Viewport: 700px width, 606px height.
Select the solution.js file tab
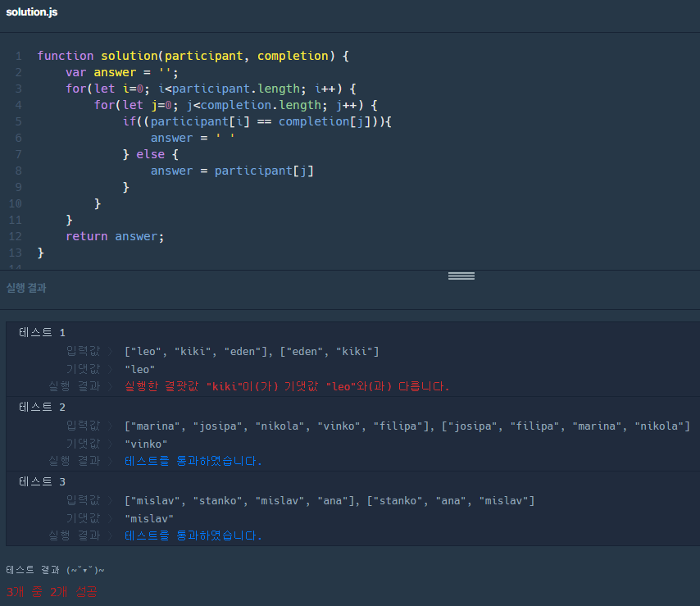click(32, 12)
